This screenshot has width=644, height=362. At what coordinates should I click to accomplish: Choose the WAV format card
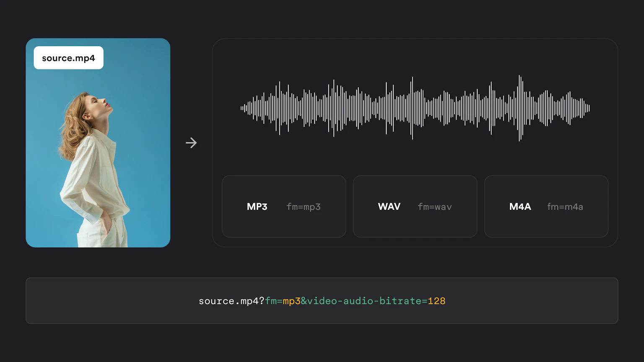[415, 207]
